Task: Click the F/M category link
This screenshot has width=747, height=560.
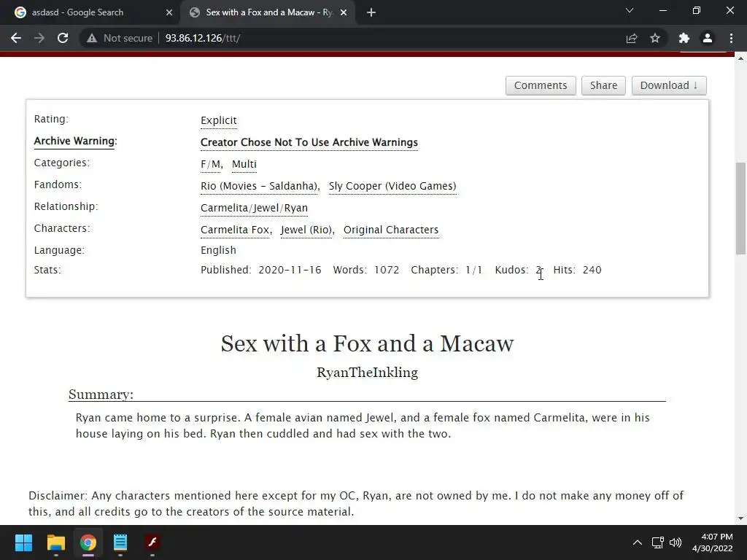Action: click(211, 164)
